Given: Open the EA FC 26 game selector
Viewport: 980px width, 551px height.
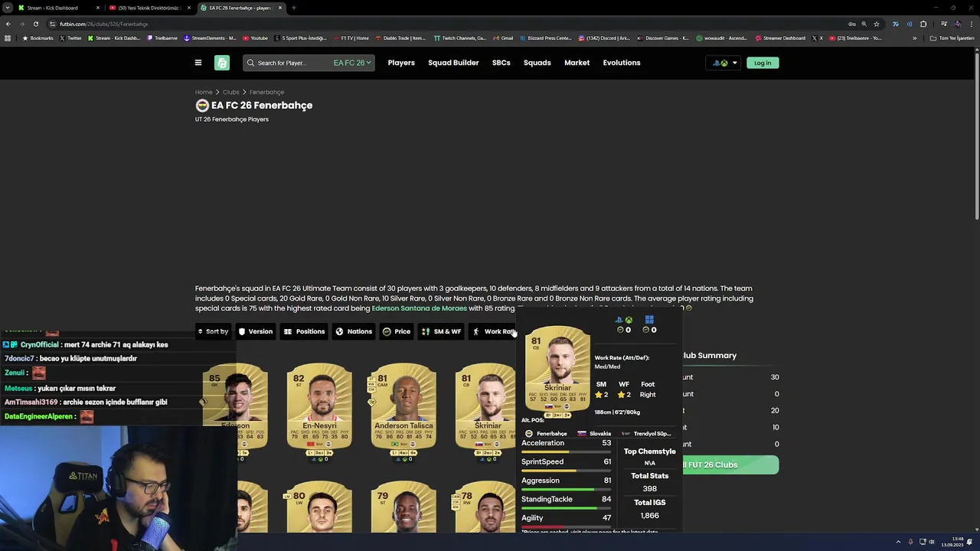Looking at the screenshot, I should (352, 63).
